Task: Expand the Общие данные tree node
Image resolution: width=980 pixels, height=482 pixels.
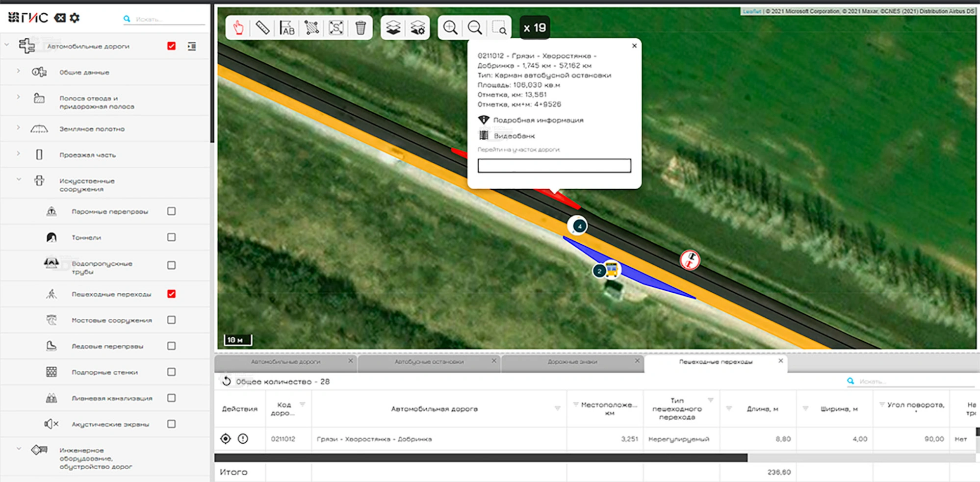Action: [x=19, y=72]
